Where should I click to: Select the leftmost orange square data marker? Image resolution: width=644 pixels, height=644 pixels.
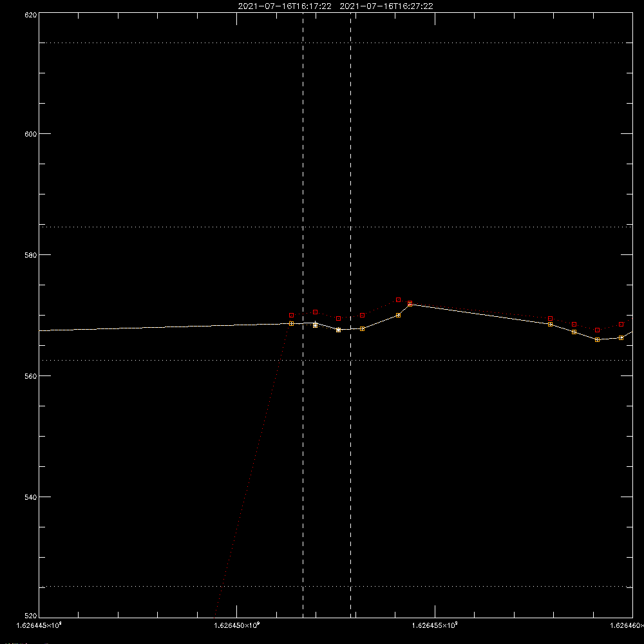coord(292,324)
